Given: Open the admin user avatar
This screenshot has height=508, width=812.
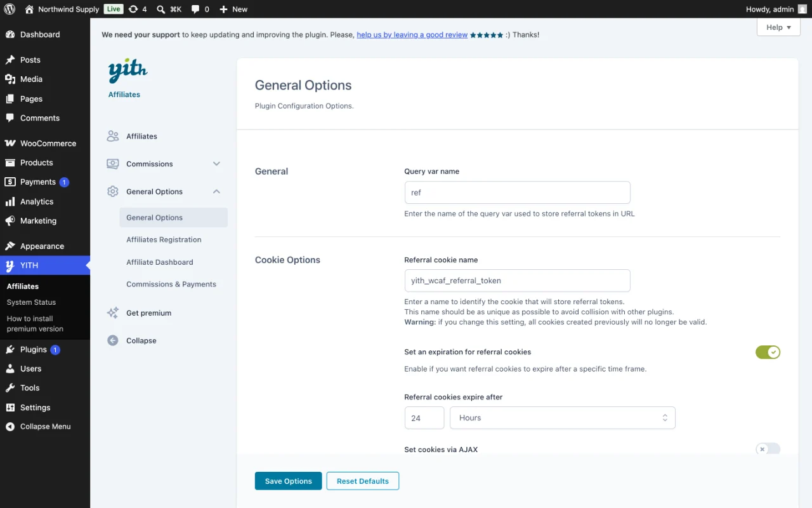Looking at the screenshot, I should 802,9.
